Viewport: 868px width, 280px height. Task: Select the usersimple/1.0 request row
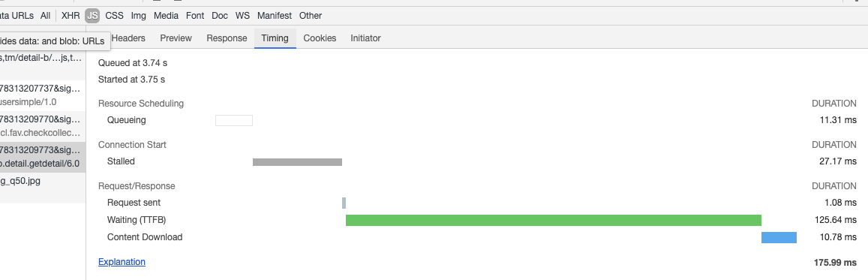pyautogui.click(x=43, y=95)
